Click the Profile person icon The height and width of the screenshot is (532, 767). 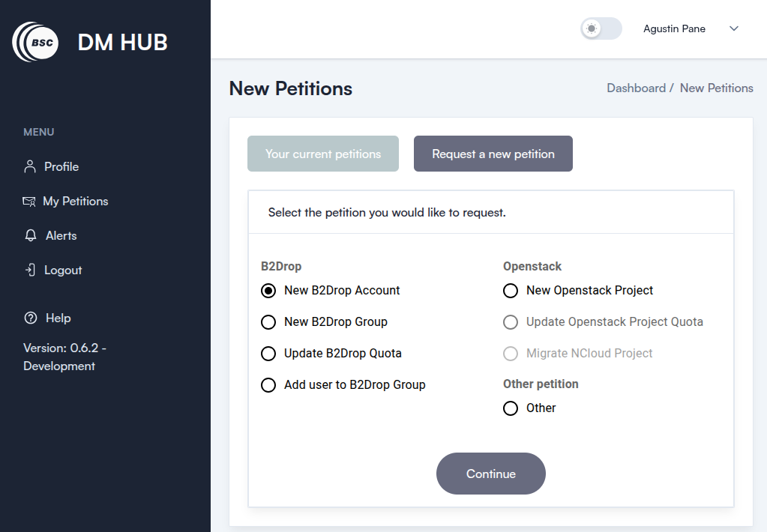[30, 167]
